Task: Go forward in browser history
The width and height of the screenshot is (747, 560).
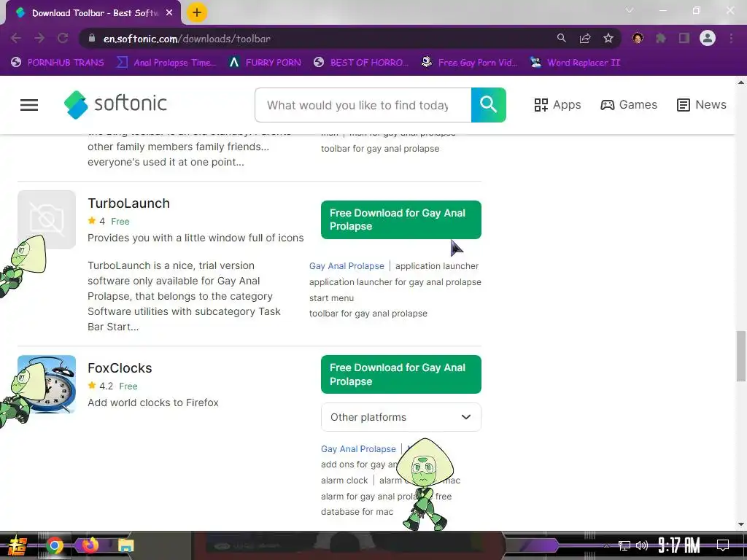Action: tap(39, 38)
